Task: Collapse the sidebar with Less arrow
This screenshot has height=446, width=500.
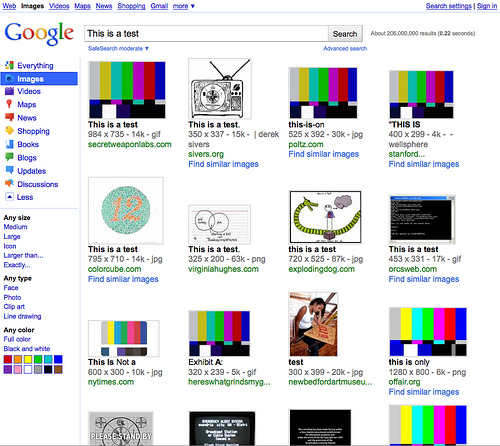Action: click(9, 197)
